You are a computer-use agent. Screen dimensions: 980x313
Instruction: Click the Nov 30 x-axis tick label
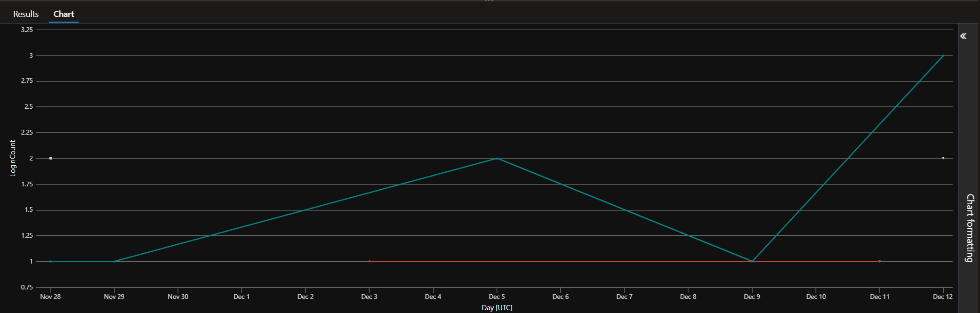click(178, 297)
